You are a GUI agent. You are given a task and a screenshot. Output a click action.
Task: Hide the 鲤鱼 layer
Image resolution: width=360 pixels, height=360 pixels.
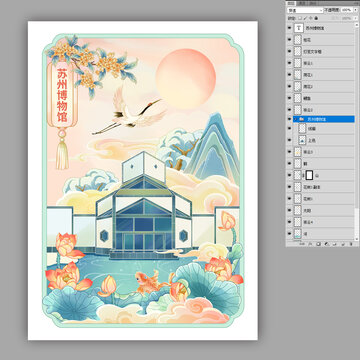point(289,98)
